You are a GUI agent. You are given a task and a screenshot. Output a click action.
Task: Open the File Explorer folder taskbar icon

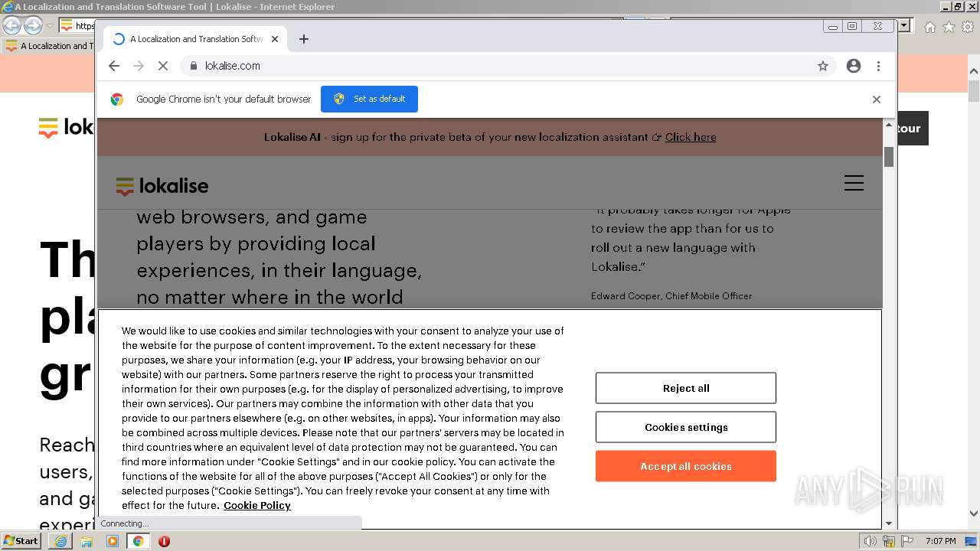pos(87,541)
